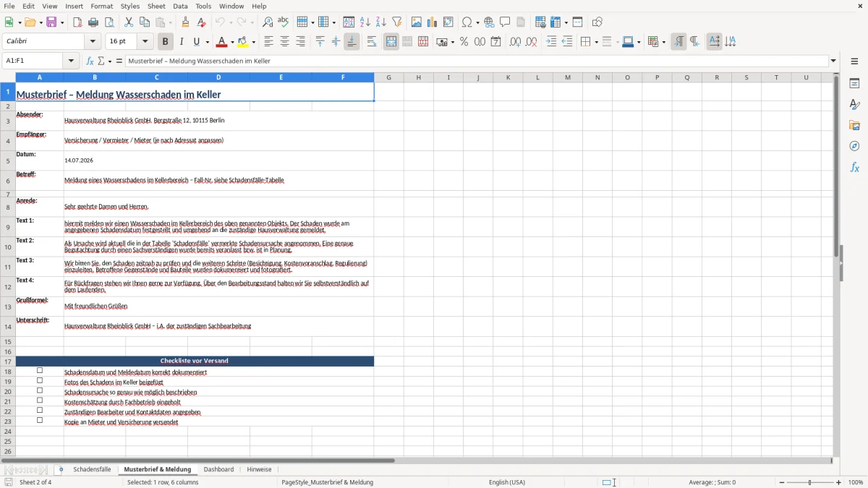Insert hyperlink icon

(489, 22)
